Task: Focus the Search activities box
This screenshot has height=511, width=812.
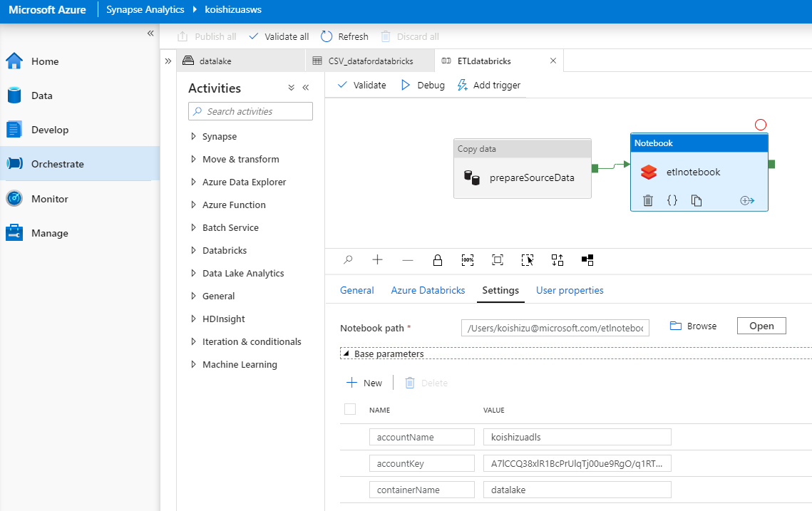Action: pos(251,111)
